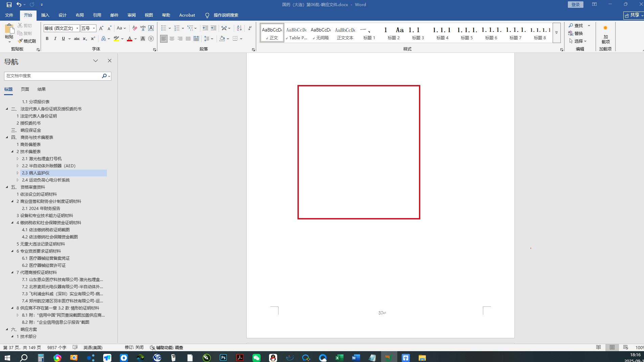Increase the paragraph indent
This screenshot has height=362, width=644.
point(214,28)
